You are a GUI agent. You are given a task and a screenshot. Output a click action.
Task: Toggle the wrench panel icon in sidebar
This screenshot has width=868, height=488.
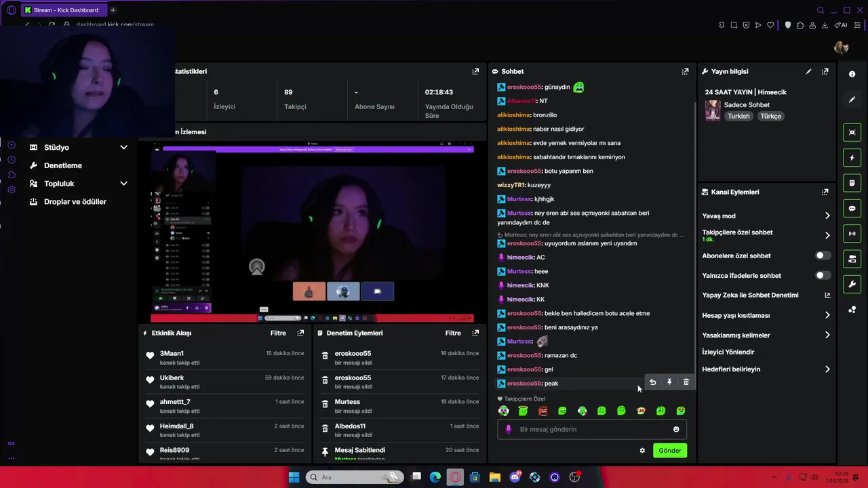pos(852,284)
